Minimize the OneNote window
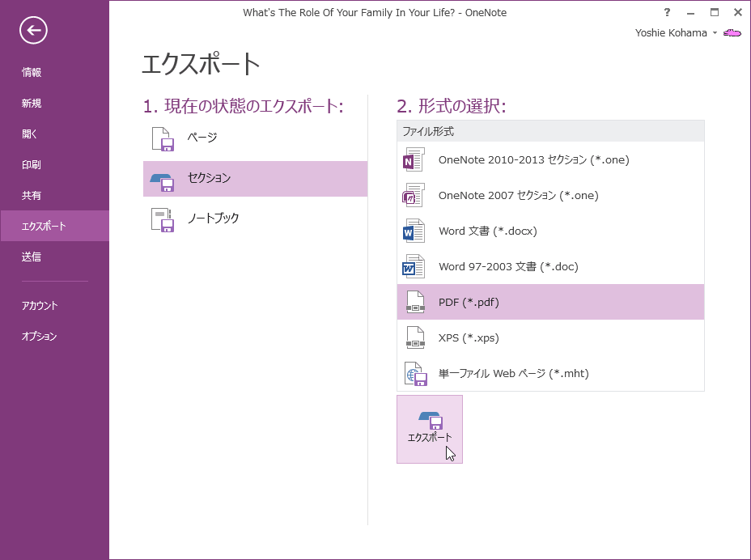 [690, 12]
